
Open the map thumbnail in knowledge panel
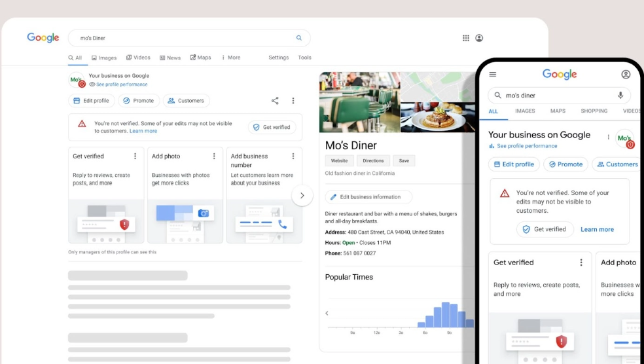click(x=438, y=86)
